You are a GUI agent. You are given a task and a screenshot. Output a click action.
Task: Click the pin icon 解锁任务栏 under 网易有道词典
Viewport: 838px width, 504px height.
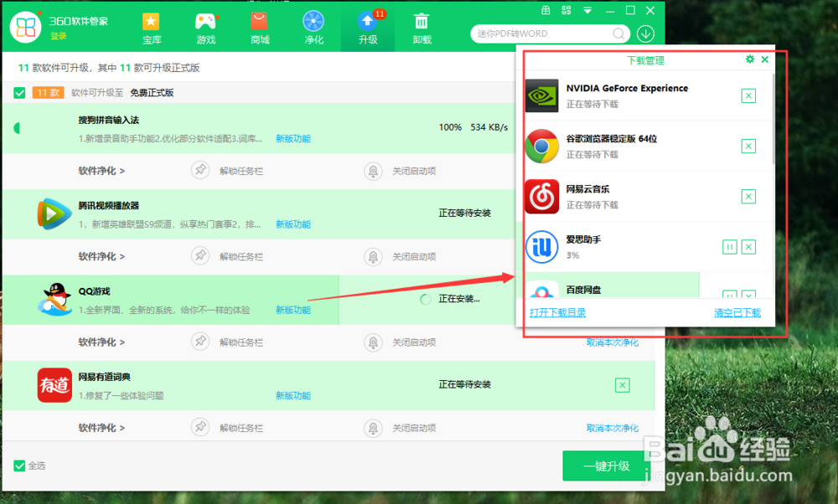[x=200, y=427]
